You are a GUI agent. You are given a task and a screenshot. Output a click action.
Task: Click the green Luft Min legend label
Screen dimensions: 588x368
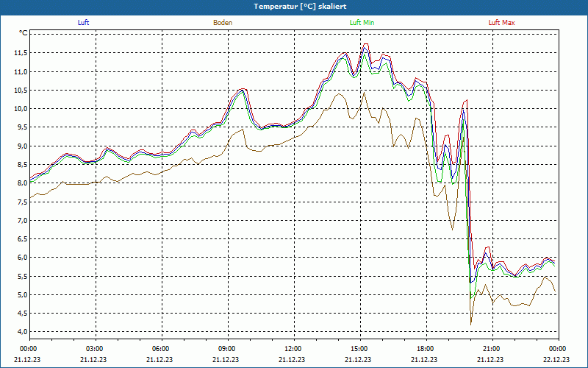click(x=362, y=23)
